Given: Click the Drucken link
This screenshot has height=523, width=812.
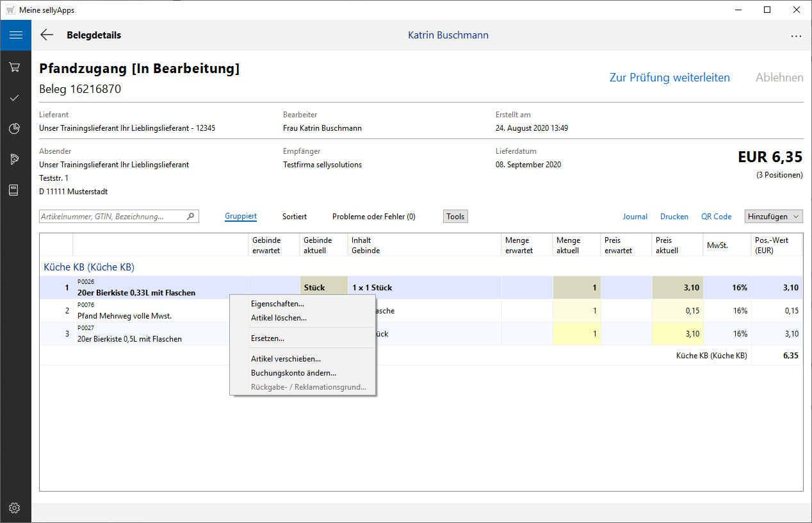Looking at the screenshot, I should pos(674,217).
